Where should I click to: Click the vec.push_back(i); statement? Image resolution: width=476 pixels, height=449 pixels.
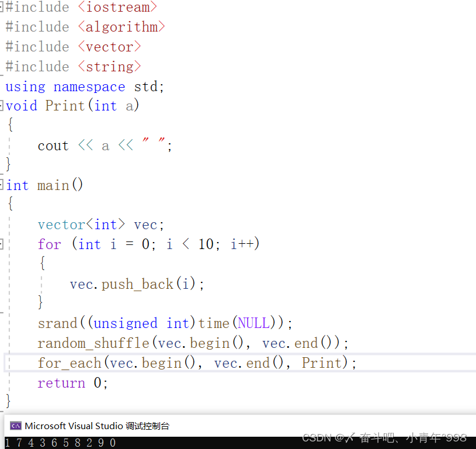point(137,284)
